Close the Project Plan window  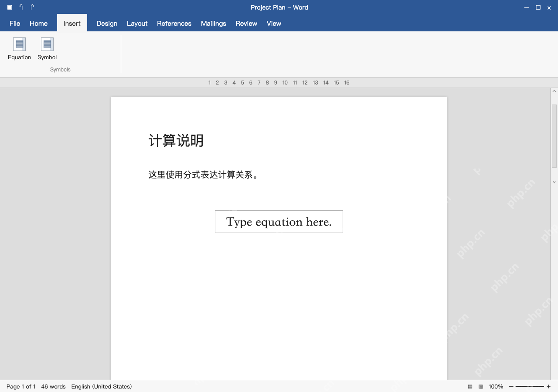(549, 7)
